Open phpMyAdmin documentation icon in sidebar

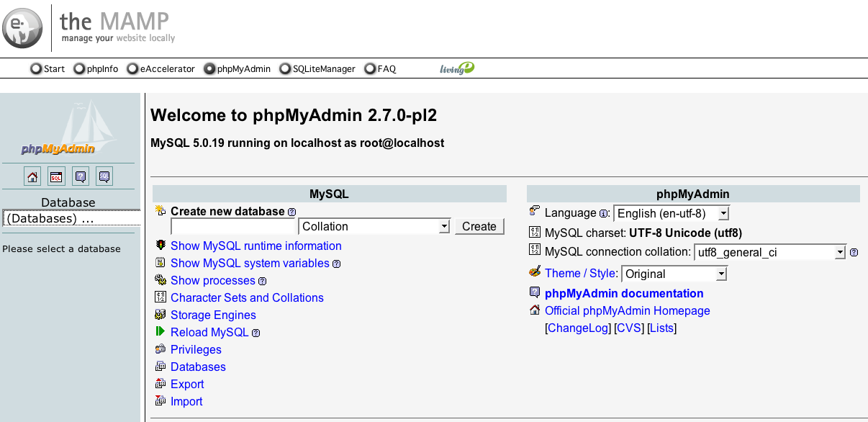[x=81, y=176]
